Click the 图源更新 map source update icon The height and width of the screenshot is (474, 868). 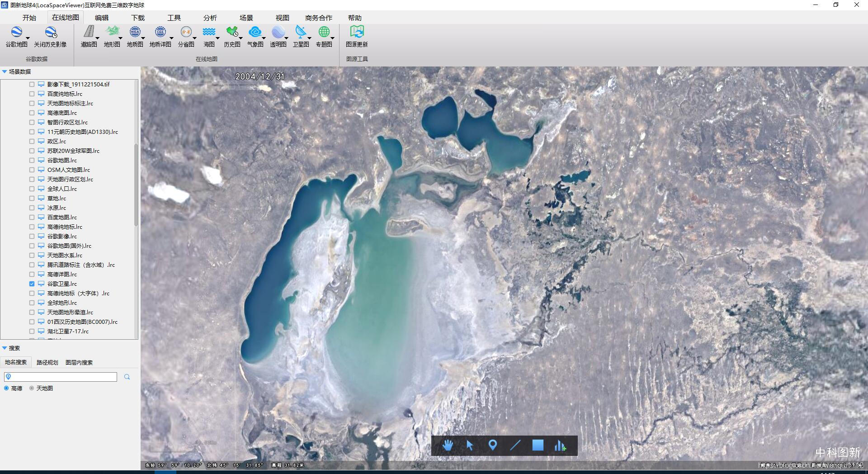point(357,32)
